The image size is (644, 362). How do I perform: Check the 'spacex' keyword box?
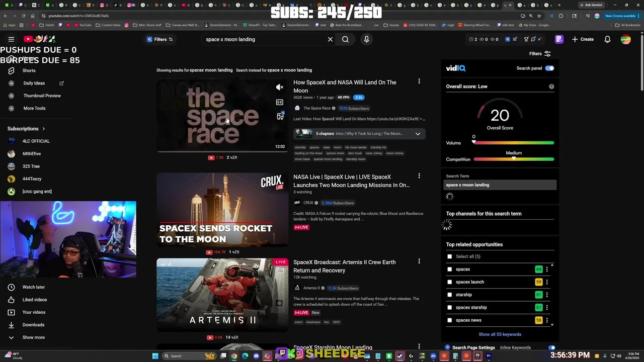[x=450, y=269]
